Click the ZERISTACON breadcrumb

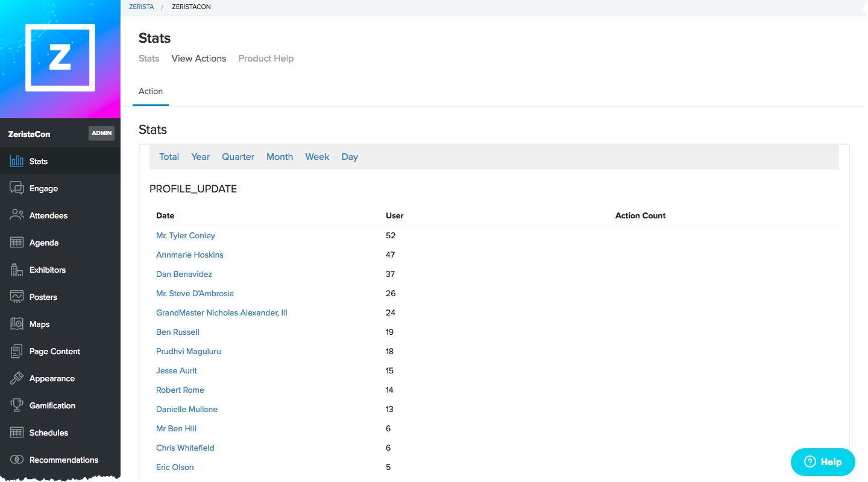click(191, 7)
